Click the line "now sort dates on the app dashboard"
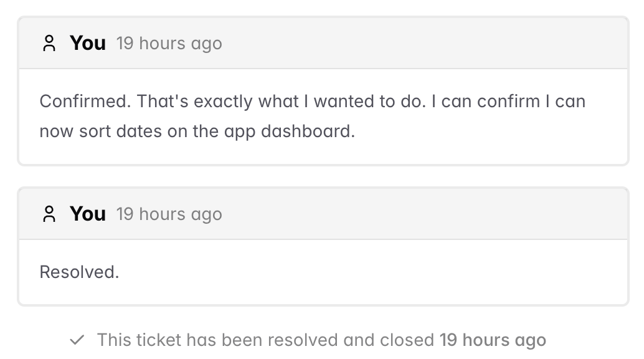The image size is (644, 359). coord(197,132)
